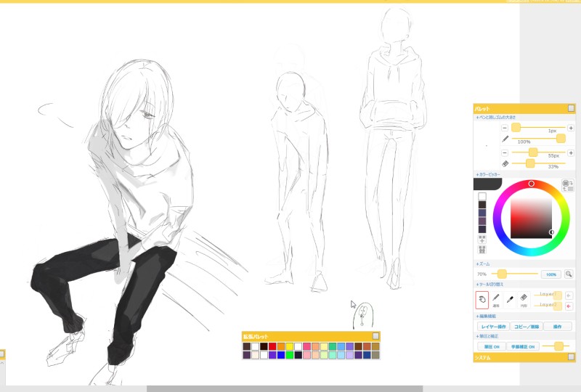Click the pen size slider handle

516,128
